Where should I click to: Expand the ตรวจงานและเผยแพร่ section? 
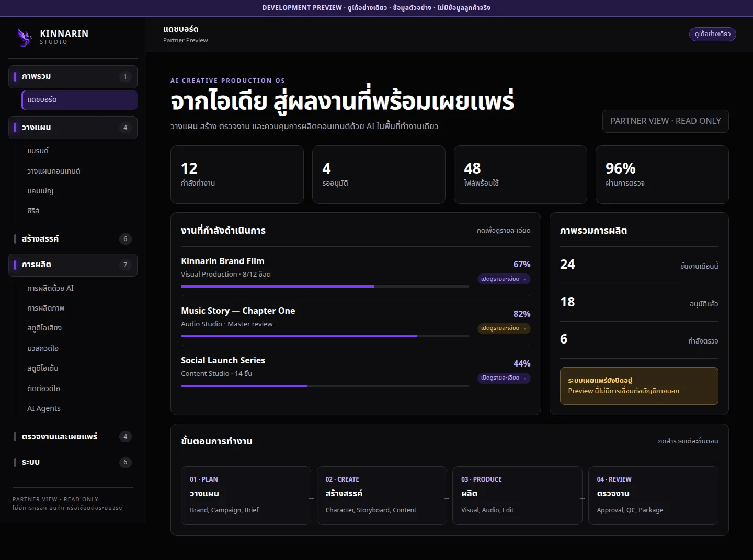click(73, 437)
